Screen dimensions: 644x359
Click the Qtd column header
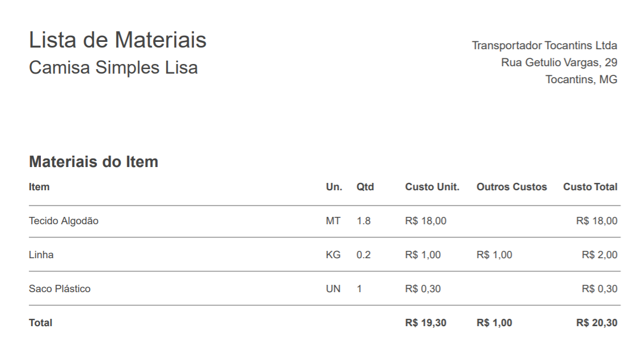coord(365,187)
